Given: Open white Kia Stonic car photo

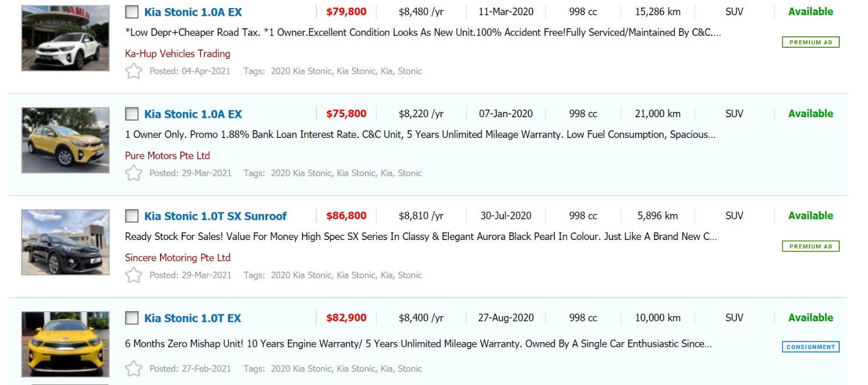Looking at the screenshot, I should 65,38.
